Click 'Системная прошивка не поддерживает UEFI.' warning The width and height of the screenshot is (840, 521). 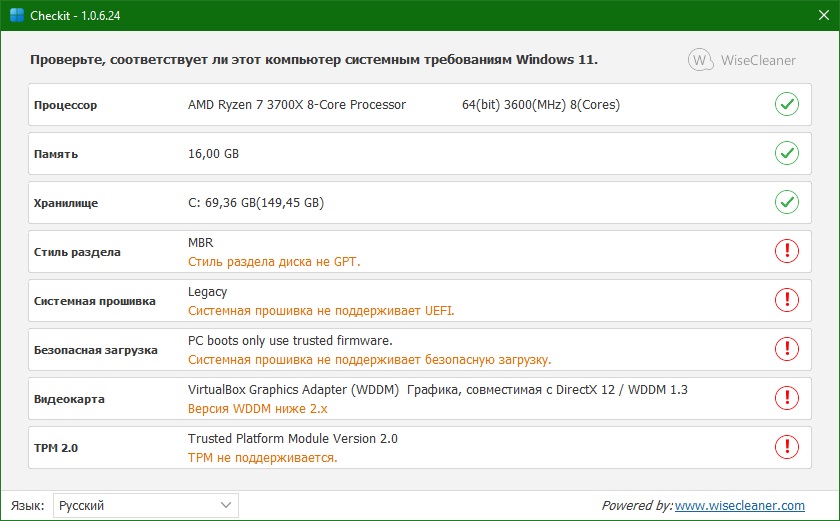click(321, 311)
